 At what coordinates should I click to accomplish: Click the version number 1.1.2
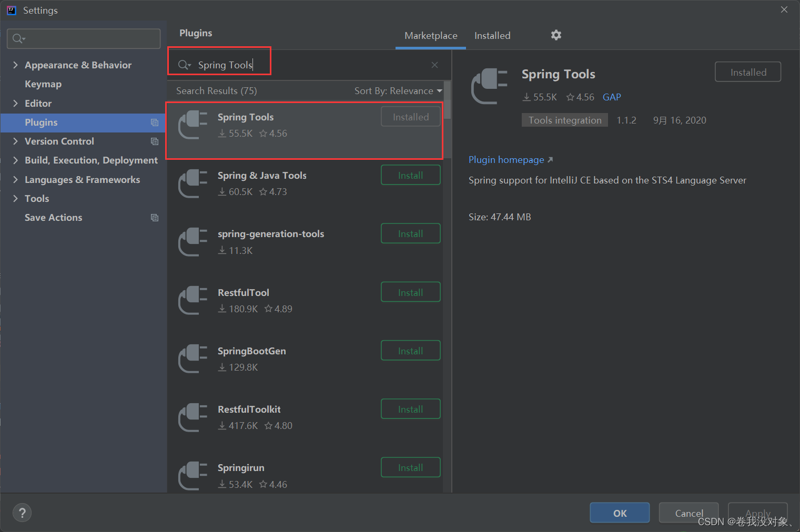pyautogui.click(x=626, y=120)
